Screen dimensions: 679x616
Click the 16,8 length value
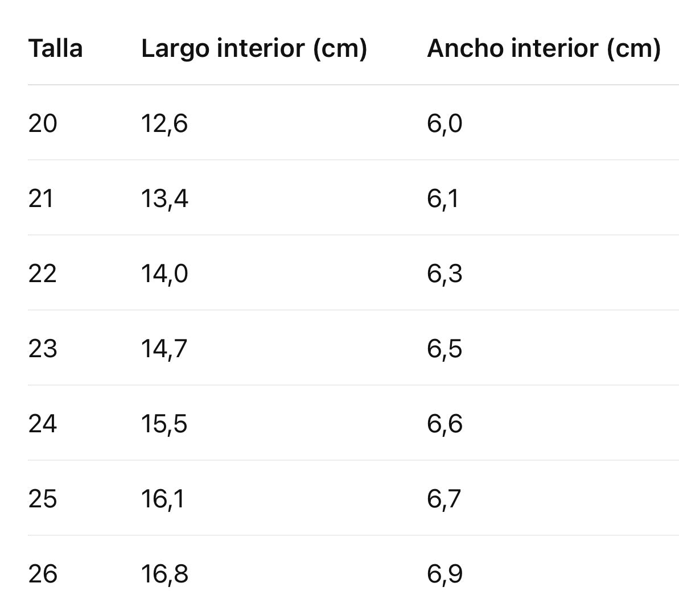click(x=164, y=574)
